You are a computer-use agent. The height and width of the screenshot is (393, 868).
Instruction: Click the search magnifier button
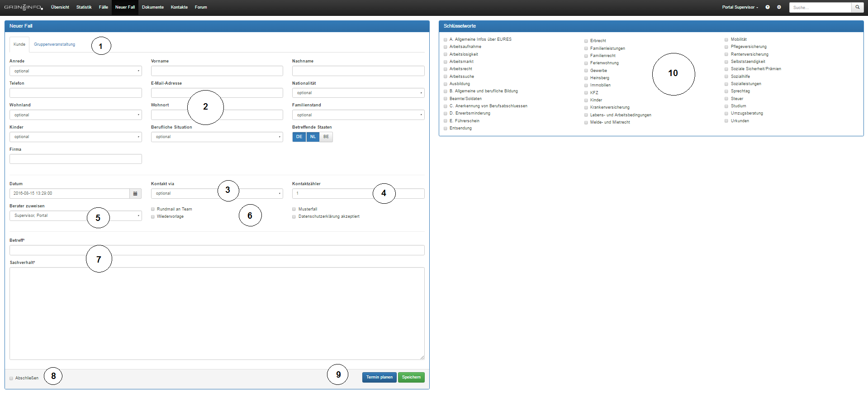pos(857,7)
